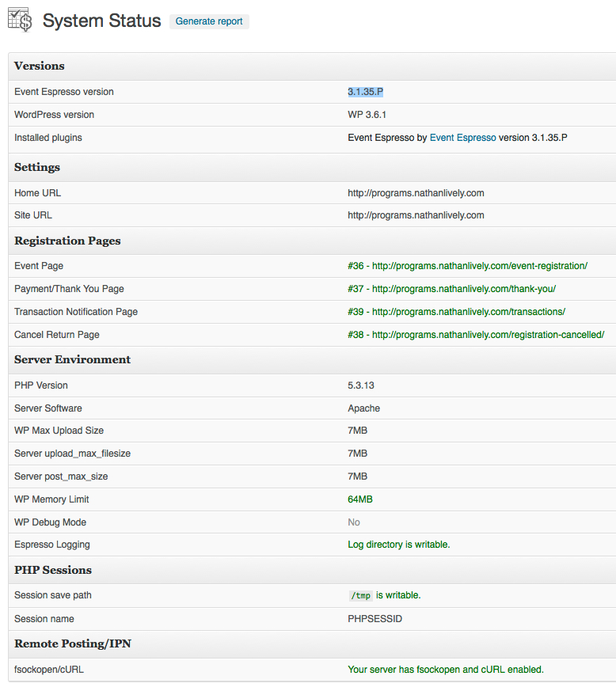
Task: Open the event-registration page URL
Action: (479, 266)
